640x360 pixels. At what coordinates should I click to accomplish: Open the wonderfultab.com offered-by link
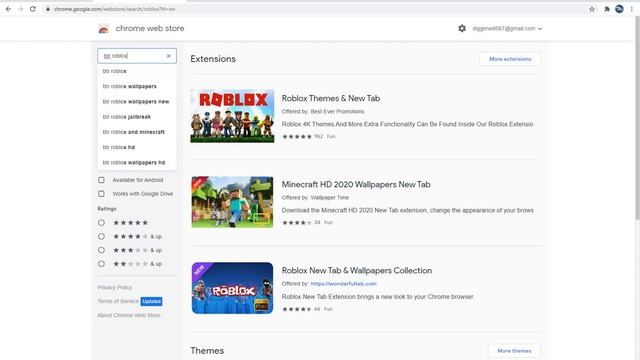(344, 284)
